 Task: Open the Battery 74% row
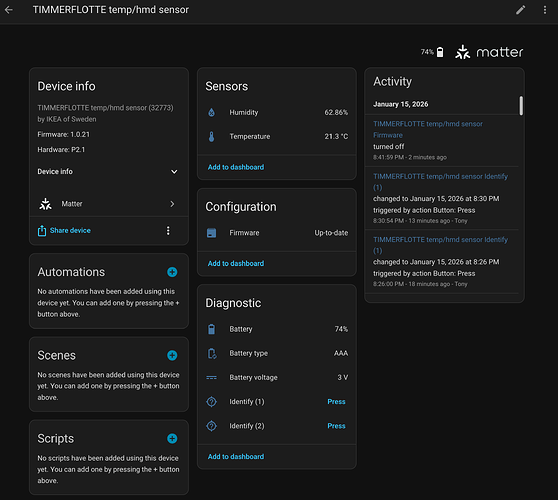coord(277,329)
